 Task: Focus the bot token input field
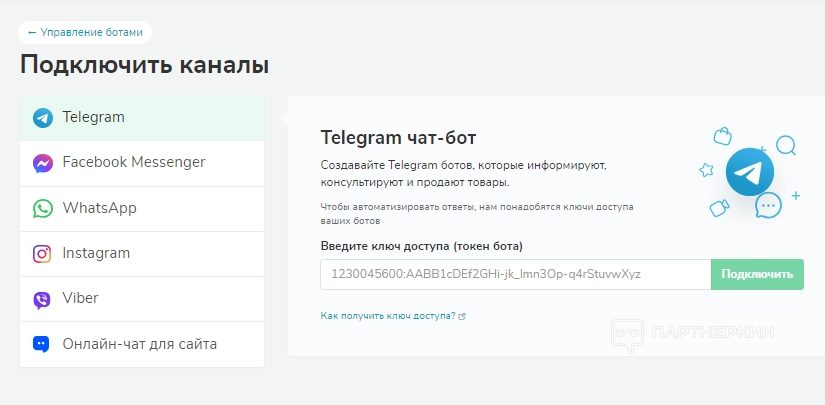click(516, 274)
